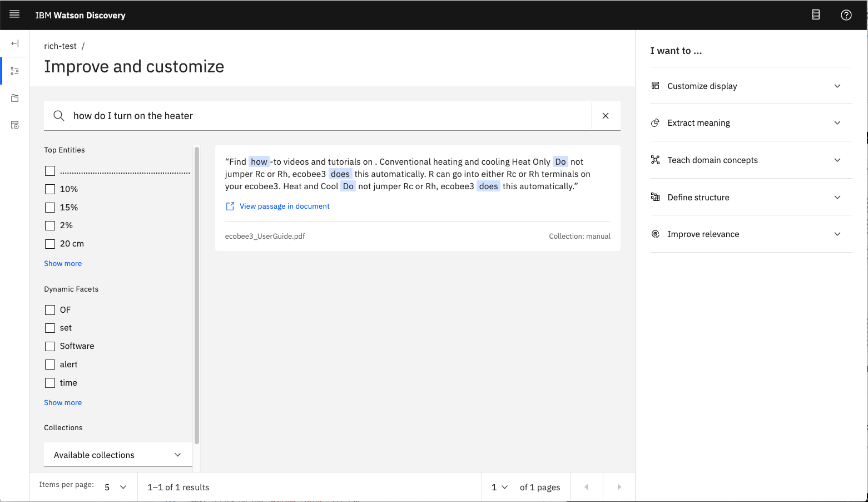868x502 pixels.
Task: Click the Extract meaning label
Action: tap(698, 123)
